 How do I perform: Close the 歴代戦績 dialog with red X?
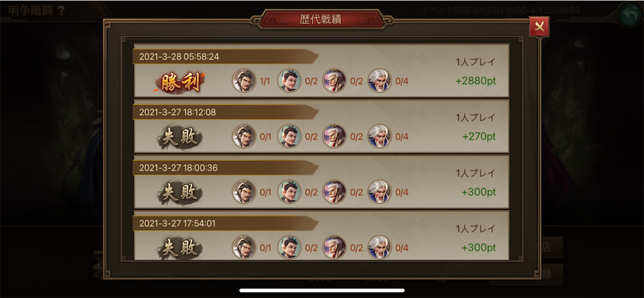[x=539, y=27]
